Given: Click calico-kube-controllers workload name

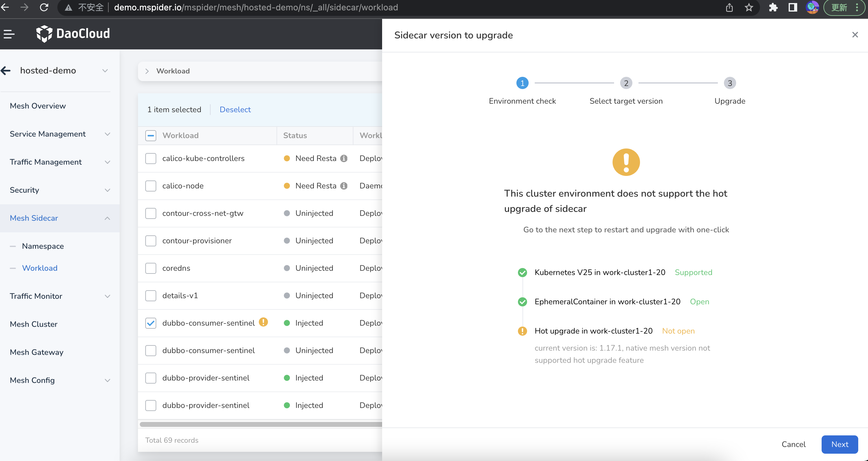Looking at the screenshot, I should point(204,159).
